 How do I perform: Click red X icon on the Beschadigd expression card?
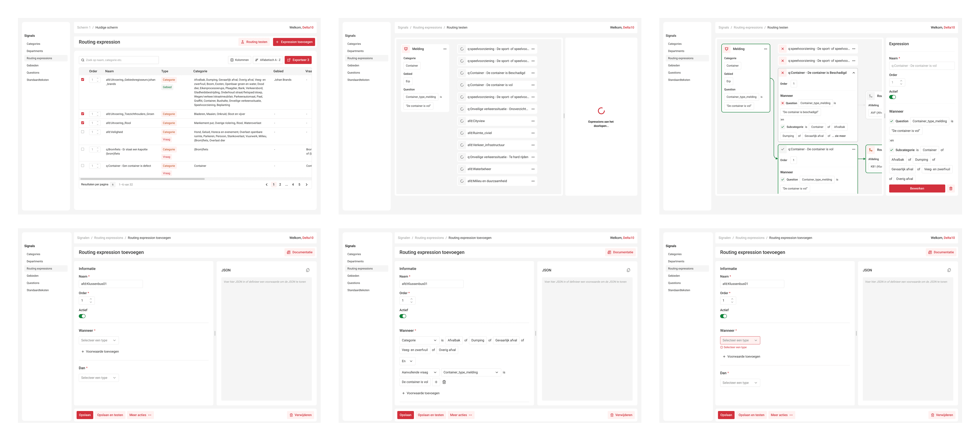783,73
